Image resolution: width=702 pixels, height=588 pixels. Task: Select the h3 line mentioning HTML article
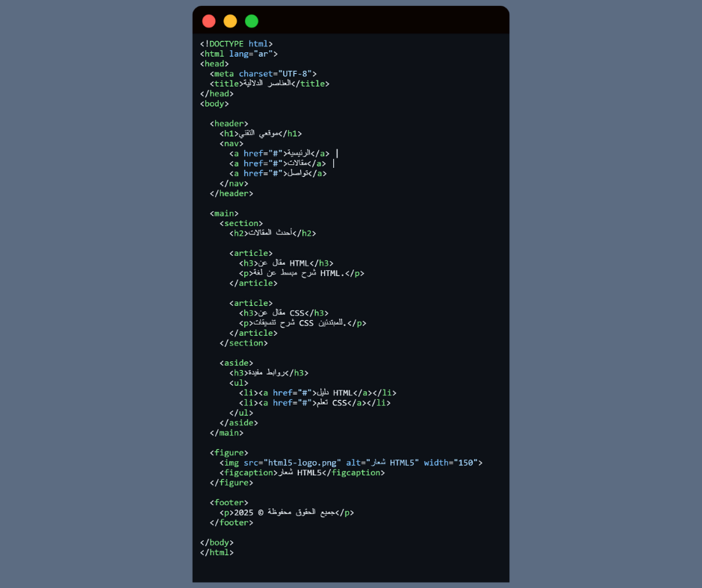coord(286,263)
